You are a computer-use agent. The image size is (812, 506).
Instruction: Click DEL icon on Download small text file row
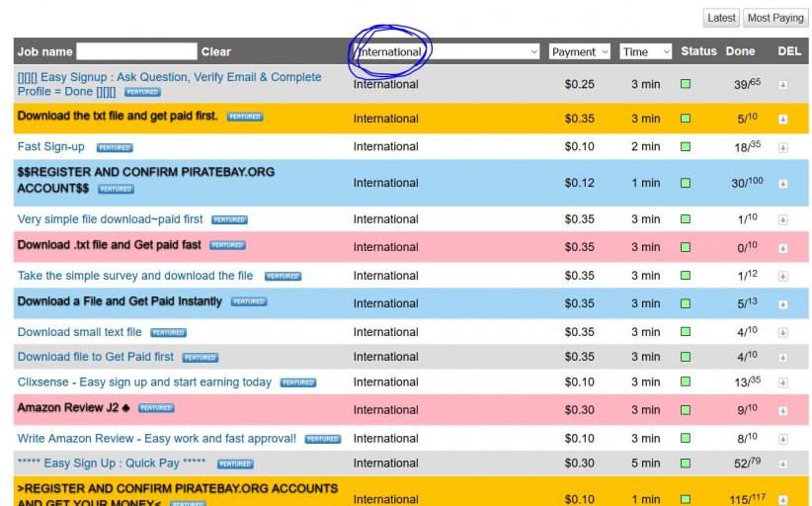point(782,333)
